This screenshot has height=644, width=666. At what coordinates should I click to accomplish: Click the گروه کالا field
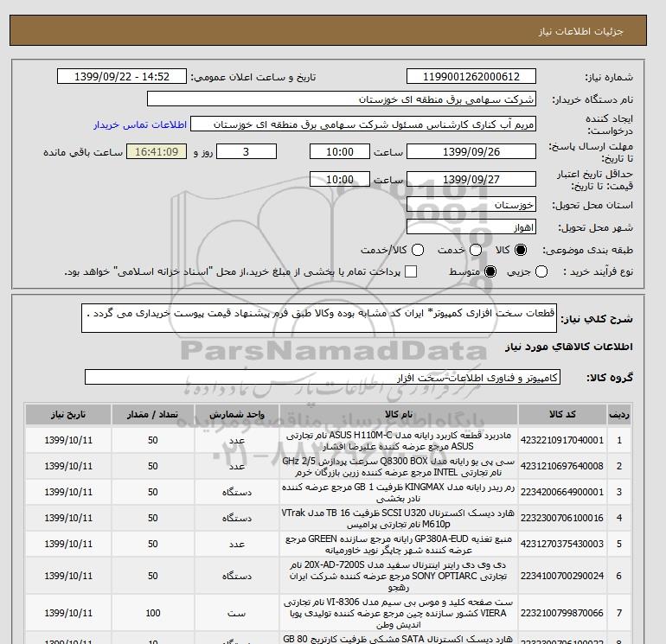(x=322, y=378)
